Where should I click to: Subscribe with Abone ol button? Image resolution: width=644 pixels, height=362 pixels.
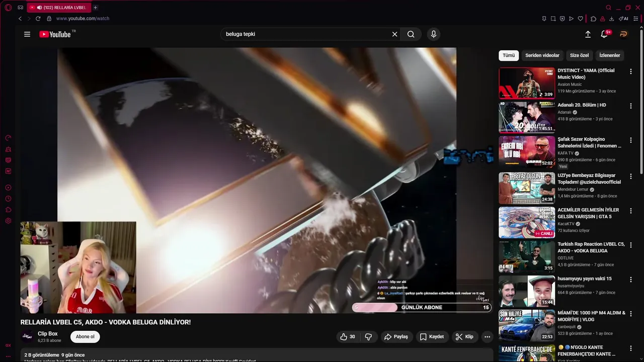click(x=85, y=337)
